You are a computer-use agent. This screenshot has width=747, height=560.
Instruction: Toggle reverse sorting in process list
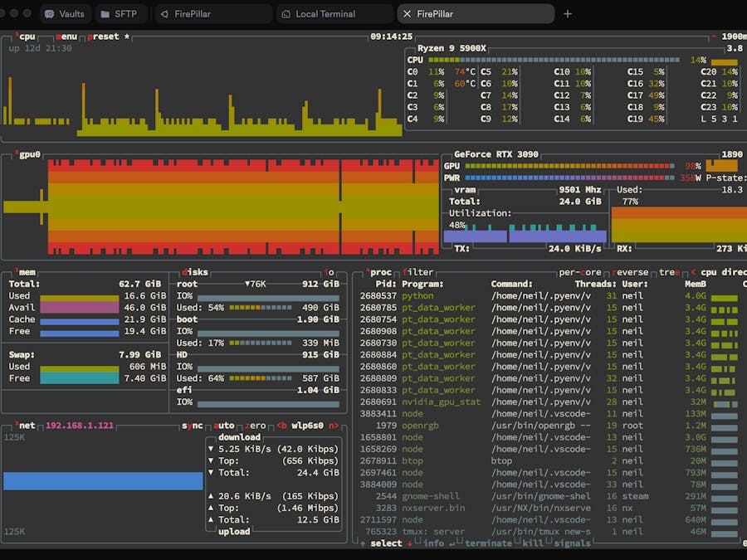click(x=632, y=272)
